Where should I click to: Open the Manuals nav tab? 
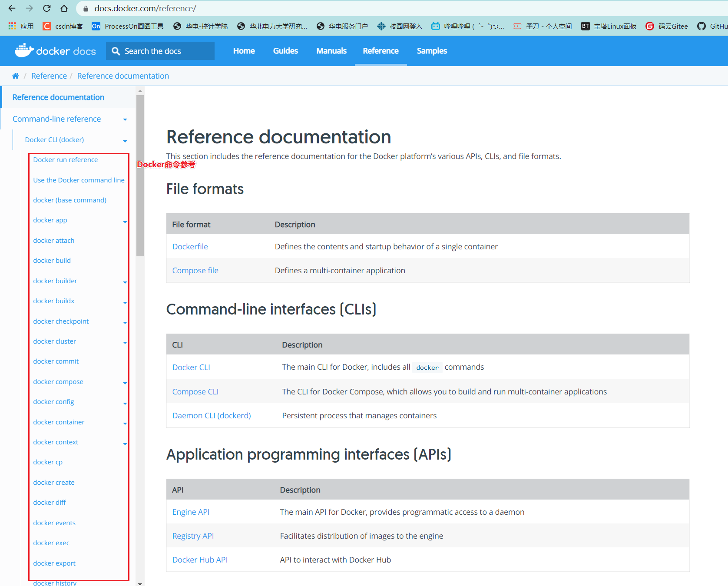click(331, 51)
